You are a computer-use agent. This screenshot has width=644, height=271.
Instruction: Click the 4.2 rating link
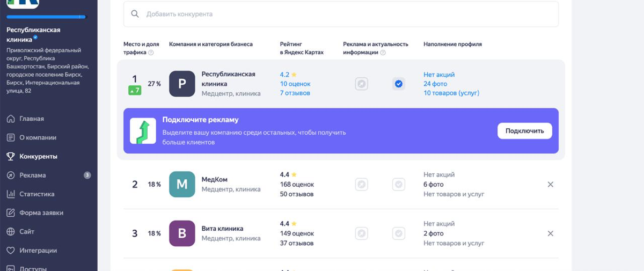(x=288, y=75)
